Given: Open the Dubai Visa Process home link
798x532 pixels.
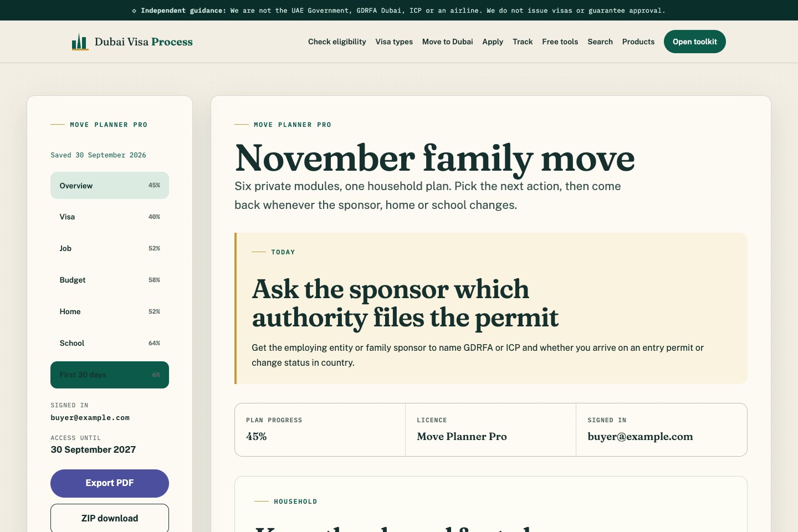Looking at the screenshot, I should click(x=132, y=42).
